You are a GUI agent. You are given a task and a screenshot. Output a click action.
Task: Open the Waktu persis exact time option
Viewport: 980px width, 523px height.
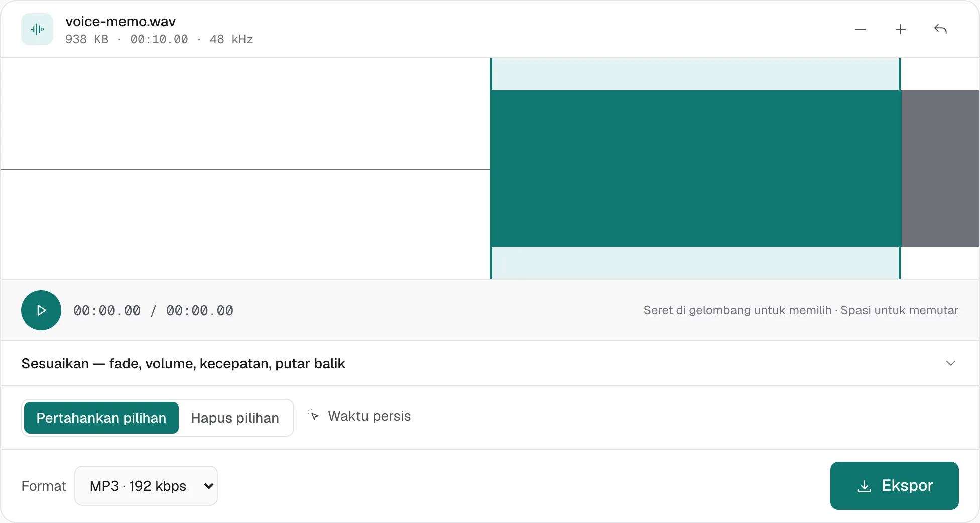(x=359, y=416)
